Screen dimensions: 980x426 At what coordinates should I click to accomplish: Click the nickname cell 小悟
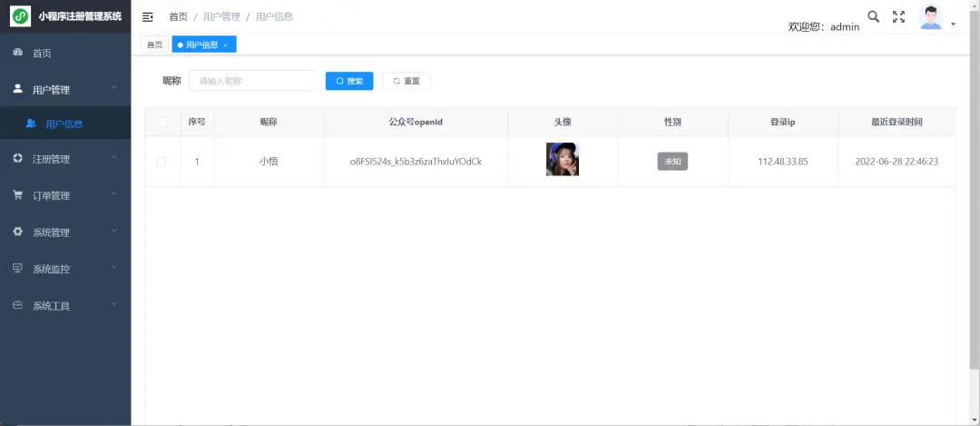(269, 162)
